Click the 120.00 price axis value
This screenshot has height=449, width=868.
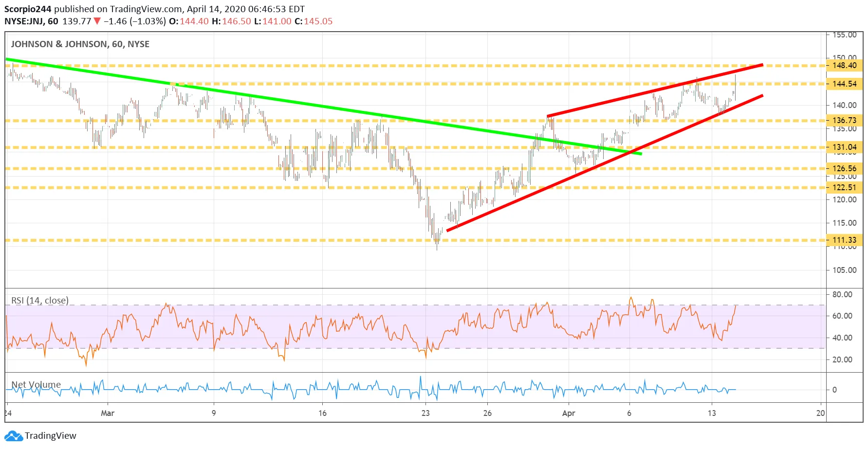tap(845, 199)
